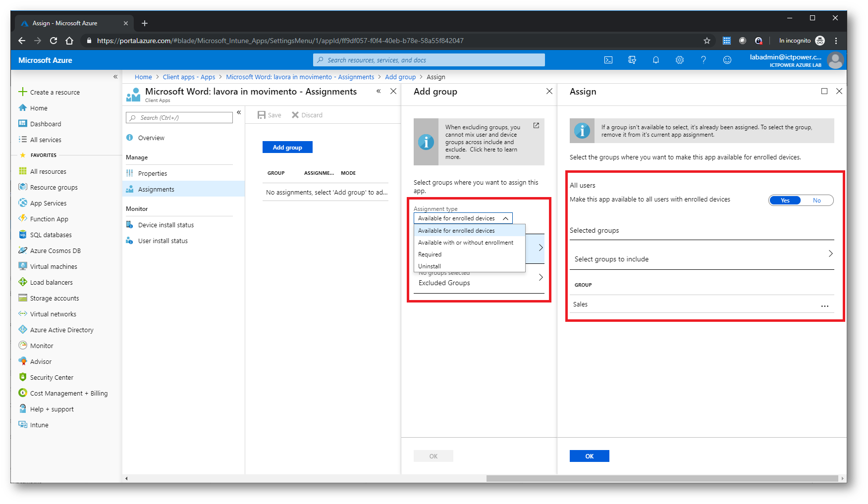Click the browser address bar URL
This screenshot has height=504, width=868.
(x=280, y=41)
